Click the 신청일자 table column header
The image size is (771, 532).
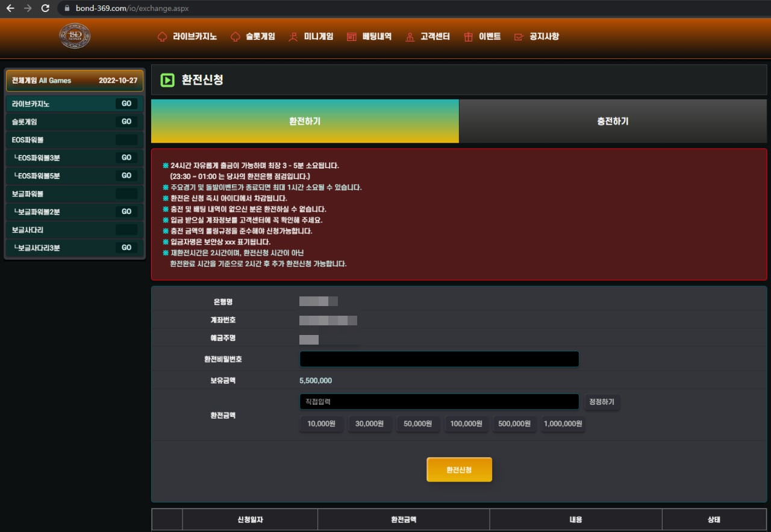point(250,520)
